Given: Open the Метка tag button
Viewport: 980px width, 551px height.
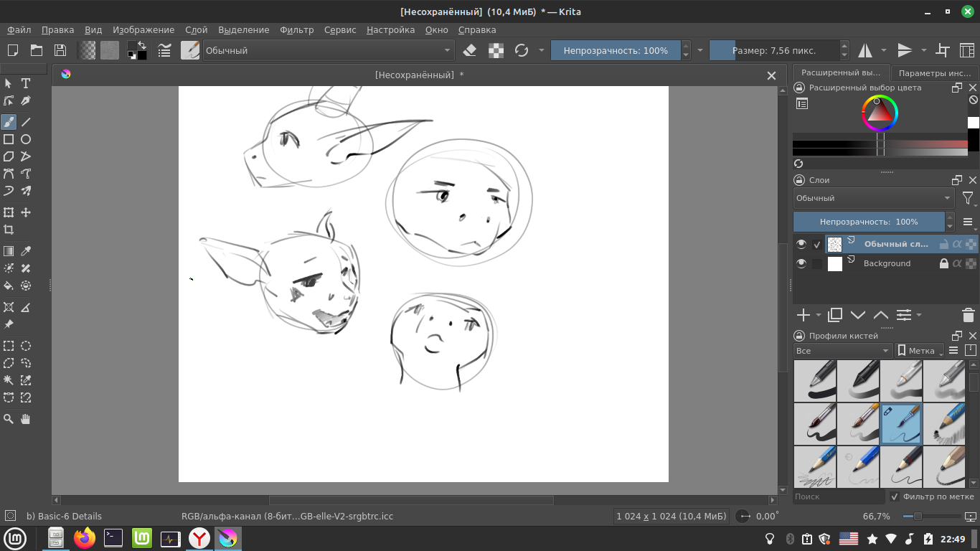Looking at the screenshot, I should [920, 351].
